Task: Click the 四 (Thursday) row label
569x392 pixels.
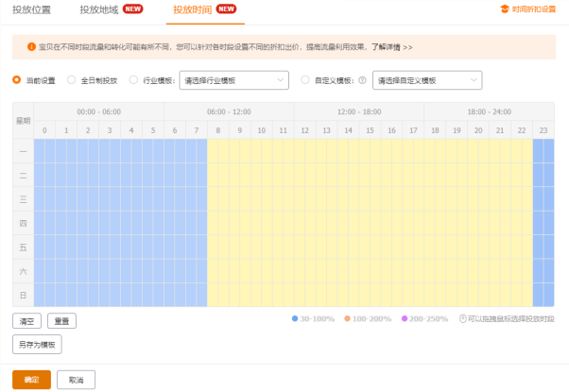Action: (24, 223)
